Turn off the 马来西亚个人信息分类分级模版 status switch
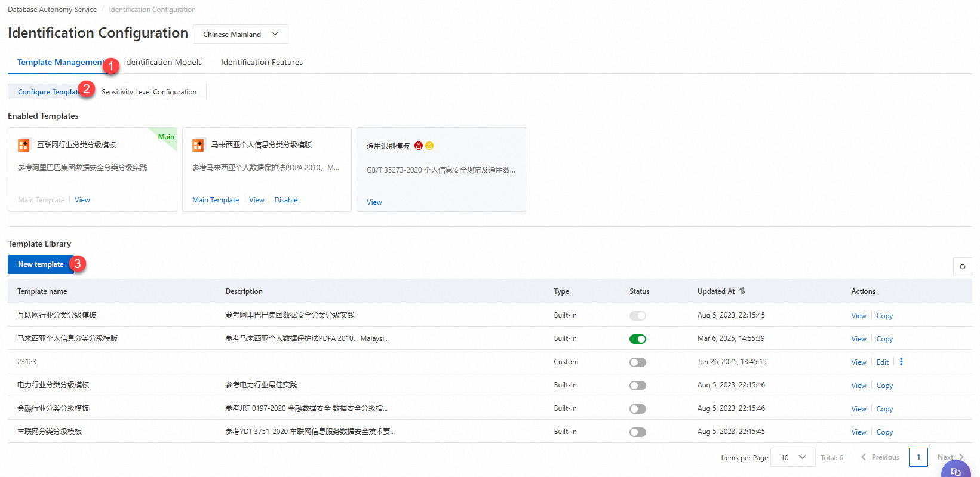Image resolution: width=980 pixels, height=477 pixels. point(638,339)
